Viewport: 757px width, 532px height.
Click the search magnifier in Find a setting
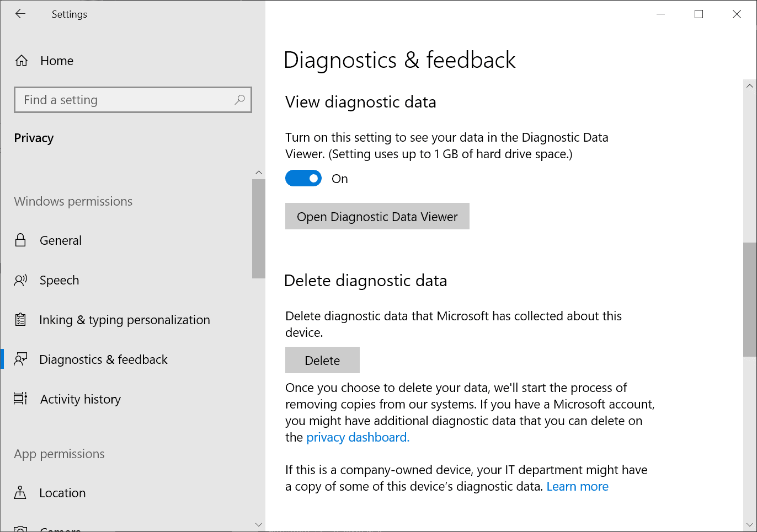[x=239, y=100]
